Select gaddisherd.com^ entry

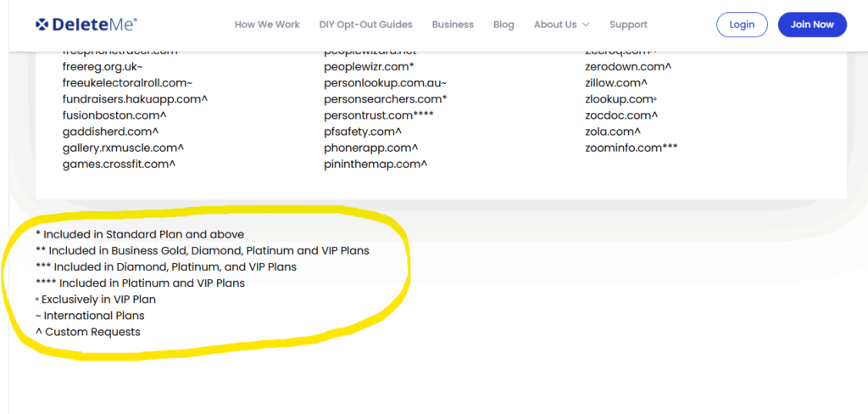click(111, 131)
